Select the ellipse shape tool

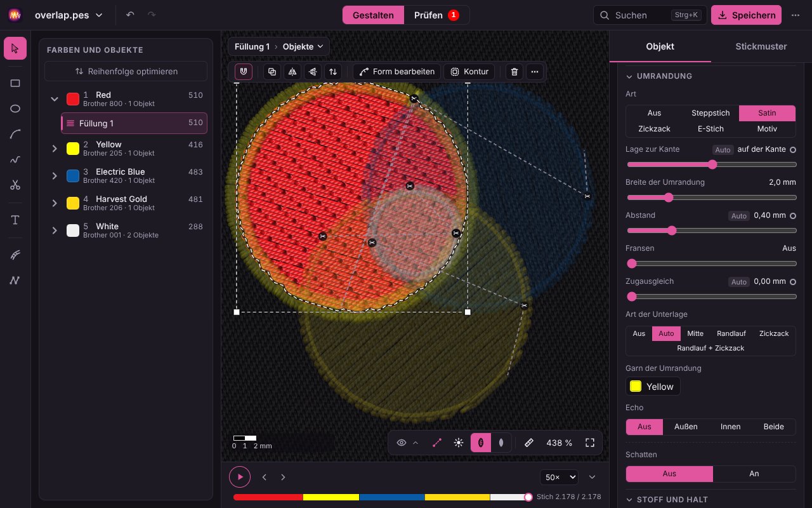(15, 109)
